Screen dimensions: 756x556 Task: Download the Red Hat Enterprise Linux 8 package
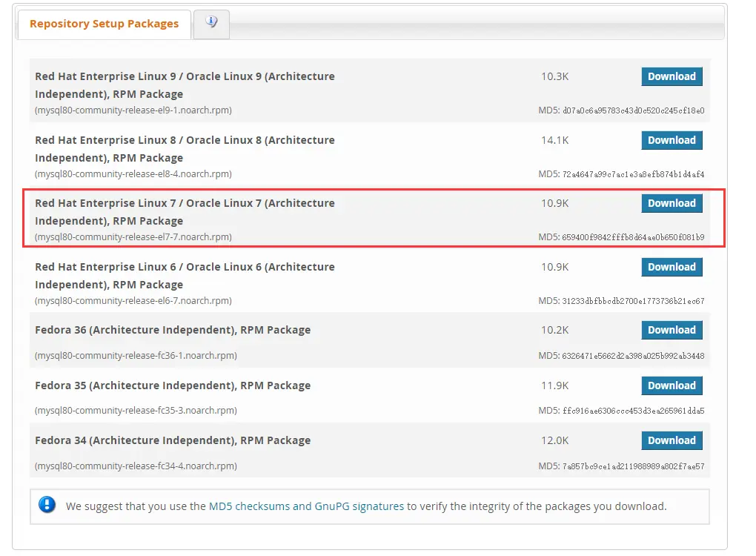pyautogui.click(x=672, y=140)
